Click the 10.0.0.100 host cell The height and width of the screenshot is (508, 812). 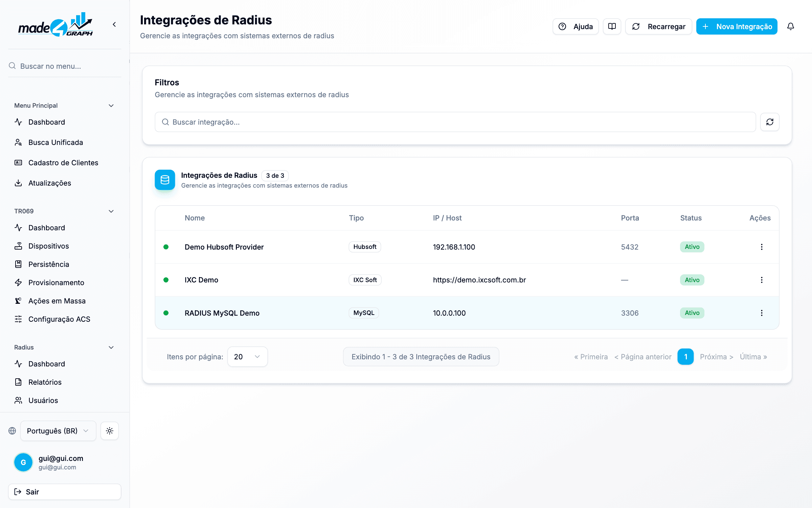[x=449, y=313]
